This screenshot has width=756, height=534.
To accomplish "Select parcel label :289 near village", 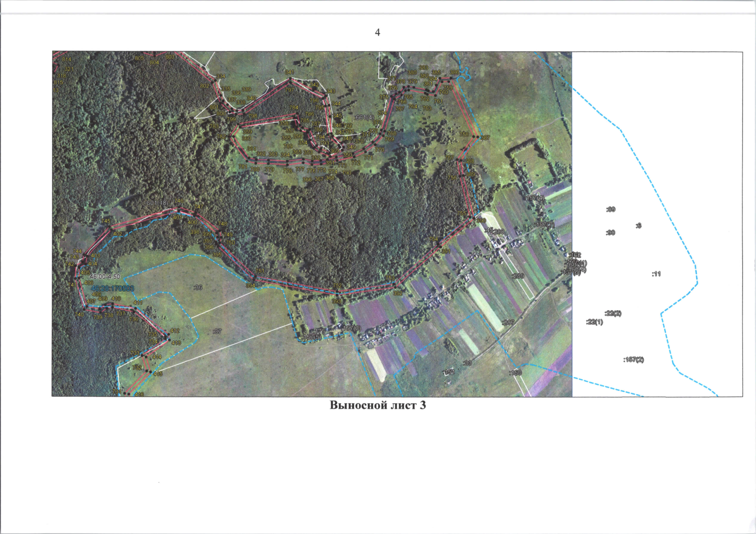I will [518, 276].
